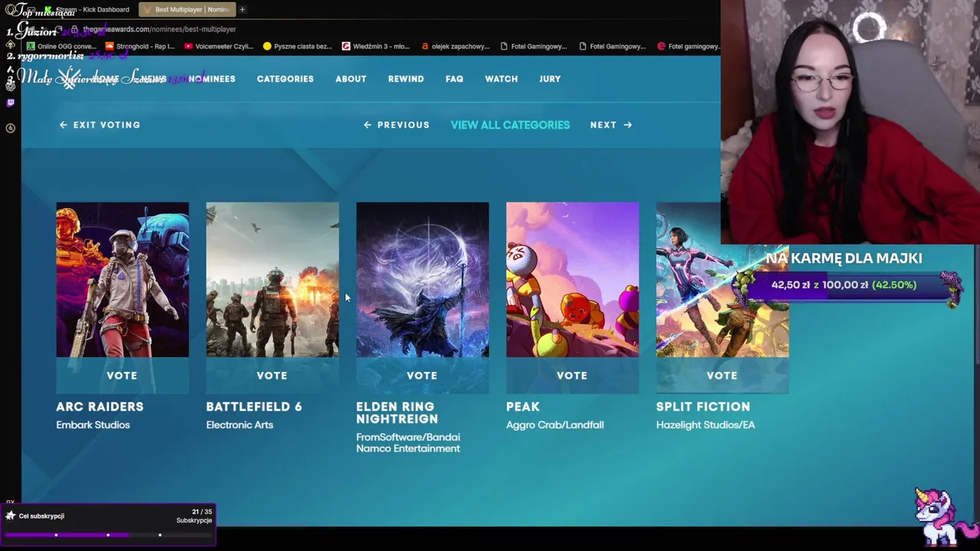Open the Pyszne ciasta bez bookmark

[x=297, y=46]
